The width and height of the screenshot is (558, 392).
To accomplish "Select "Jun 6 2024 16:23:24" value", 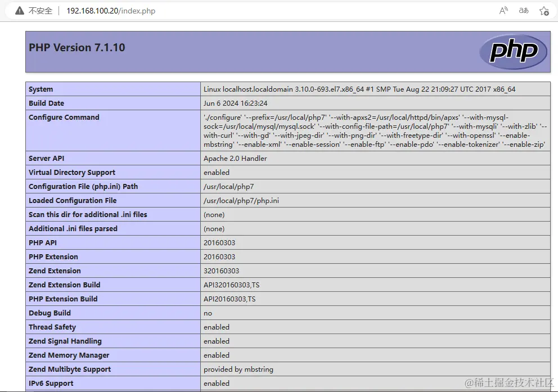I will point(236,103).
